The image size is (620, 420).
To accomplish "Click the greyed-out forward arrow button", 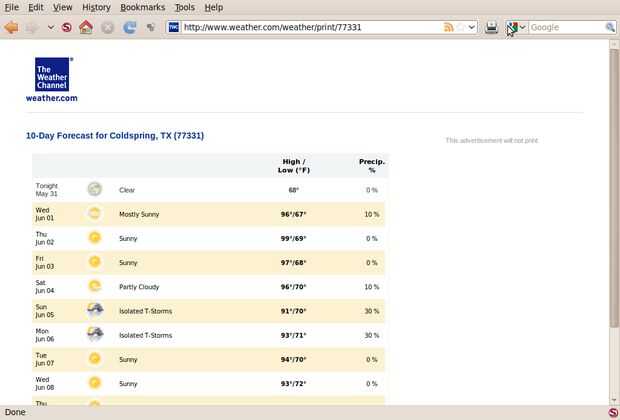I will point(32,27).
